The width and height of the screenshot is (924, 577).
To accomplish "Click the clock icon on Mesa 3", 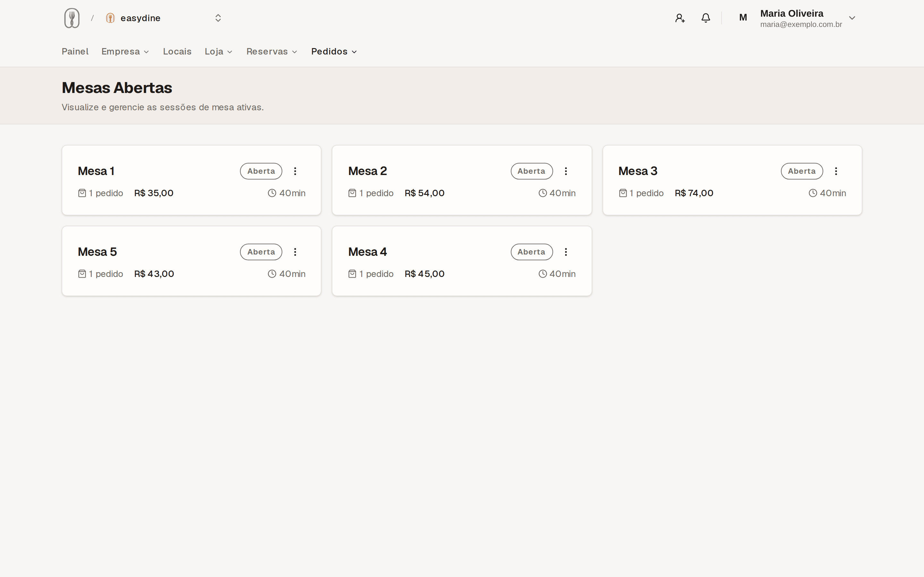I will click(x=813, y=193).
